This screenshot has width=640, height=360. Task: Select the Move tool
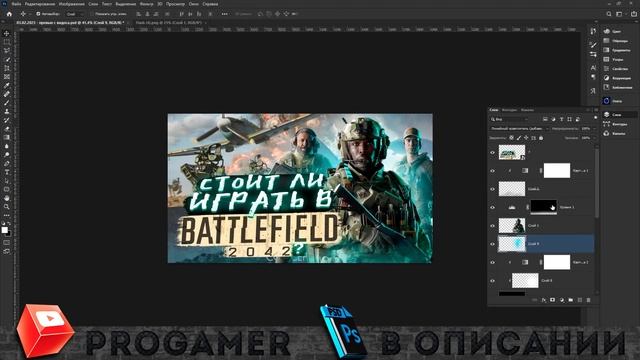[x=7, y=33]
